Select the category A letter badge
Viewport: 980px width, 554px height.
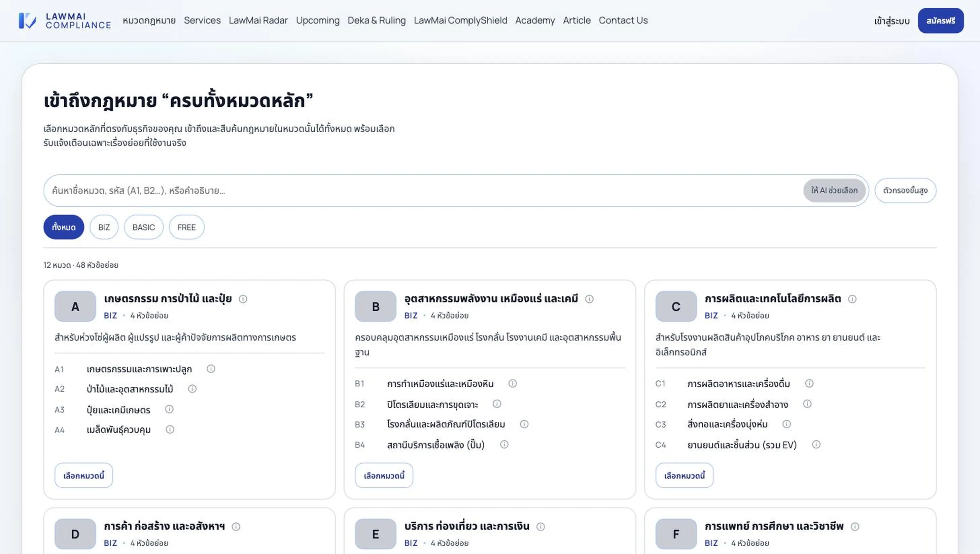[x=75, y=307]
